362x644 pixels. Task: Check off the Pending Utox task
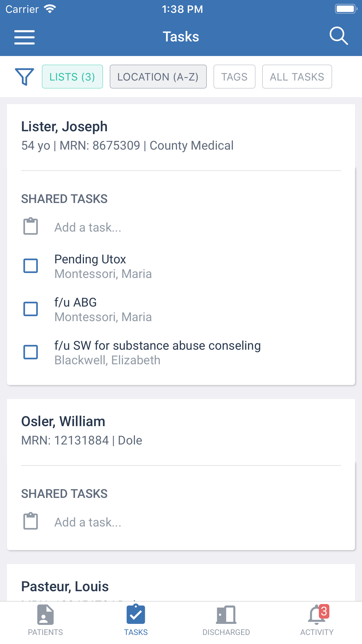tap(31, 265)
